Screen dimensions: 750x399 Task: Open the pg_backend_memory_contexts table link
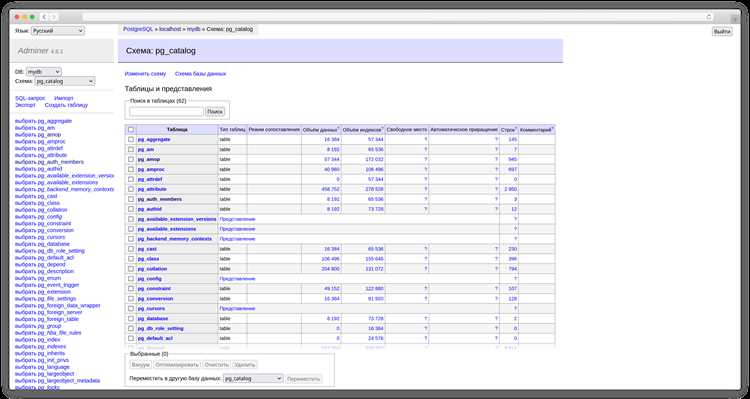point(175,239)
